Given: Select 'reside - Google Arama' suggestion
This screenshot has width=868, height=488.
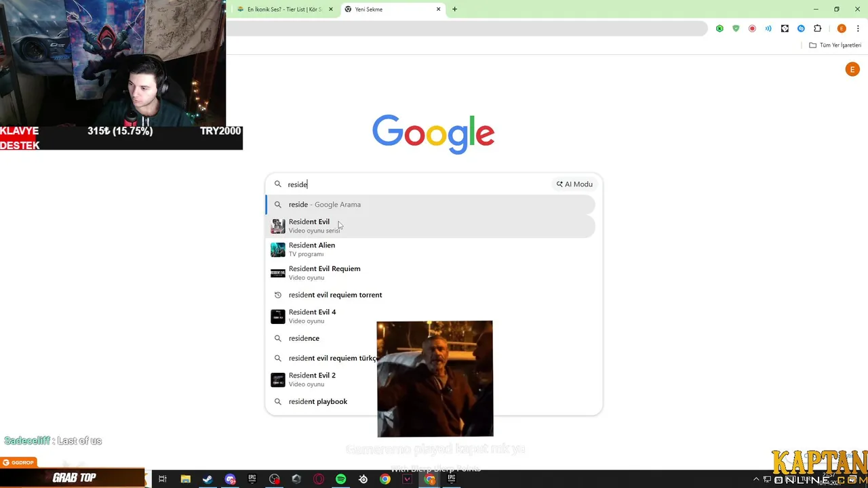Looking at the screenshot, I should tap(430, 205).
